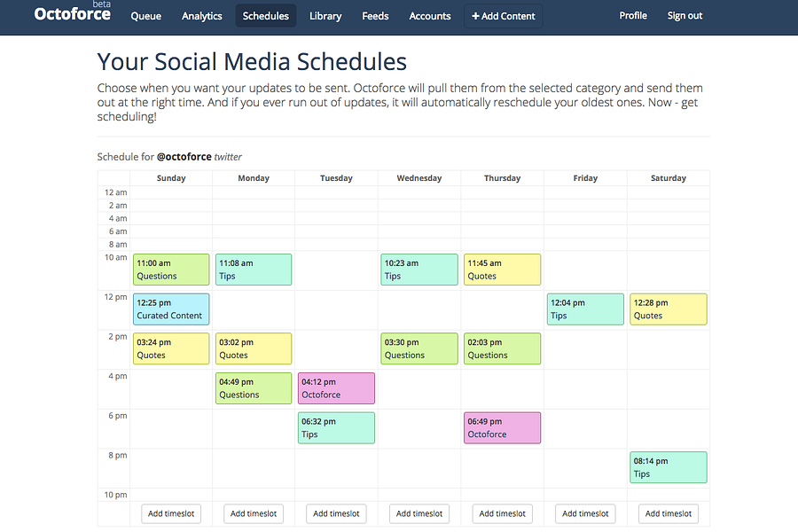Select Wednesday 10:23 am Tips timeslot

pyautogui.click(x=419, y=270)
